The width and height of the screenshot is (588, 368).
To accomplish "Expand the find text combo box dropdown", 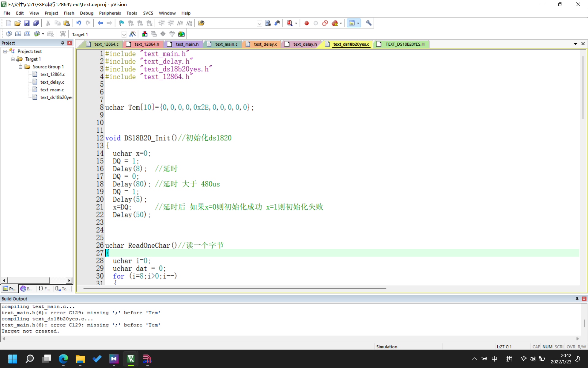I will [x=259, y=23].
